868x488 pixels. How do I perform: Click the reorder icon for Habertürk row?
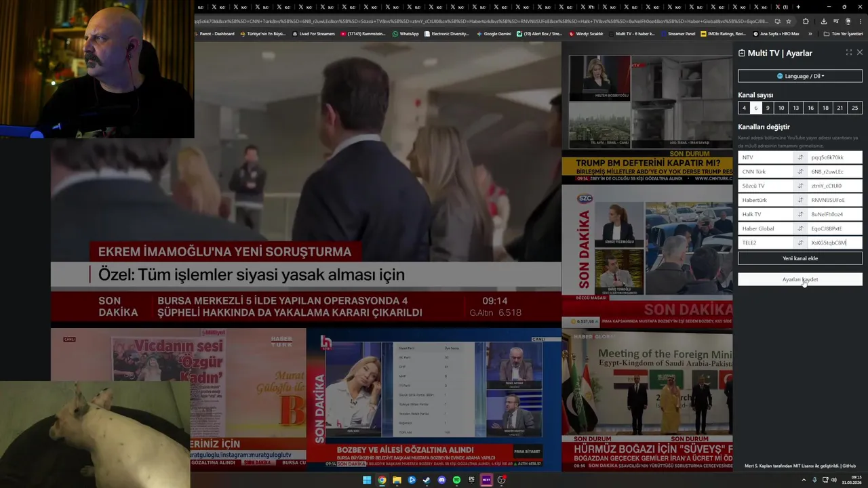800,200
